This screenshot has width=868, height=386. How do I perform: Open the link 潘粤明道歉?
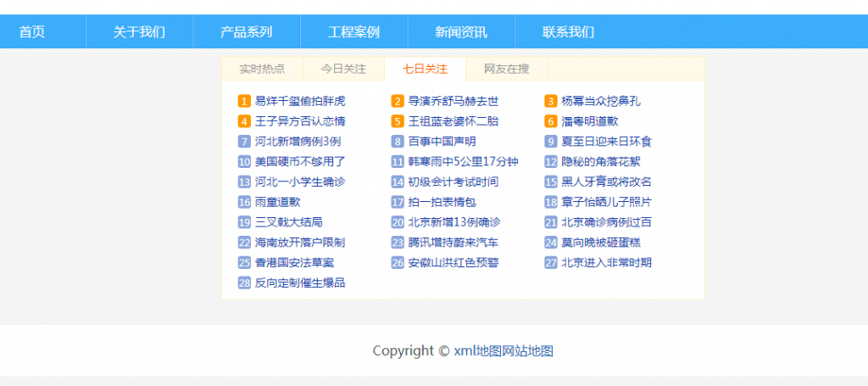tap(590, 121)
